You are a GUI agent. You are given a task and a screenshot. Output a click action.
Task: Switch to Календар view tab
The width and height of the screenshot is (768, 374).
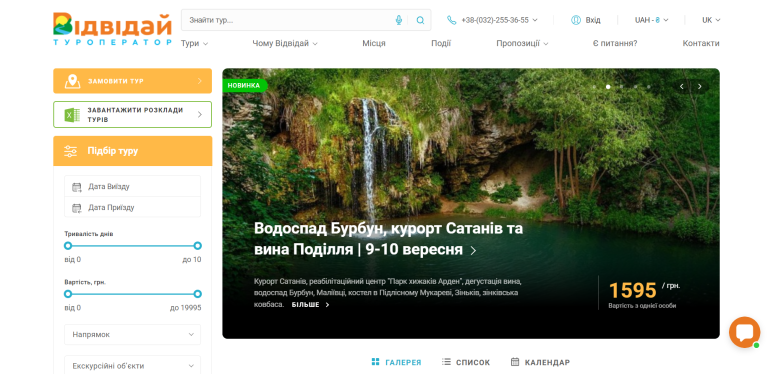(540, 363)
